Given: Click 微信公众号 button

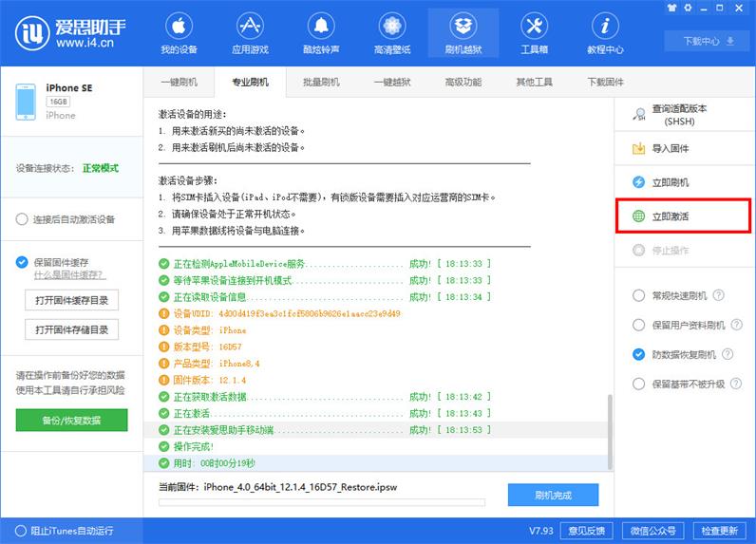Looking at the screenshot, I should click(x=652, y=531).
